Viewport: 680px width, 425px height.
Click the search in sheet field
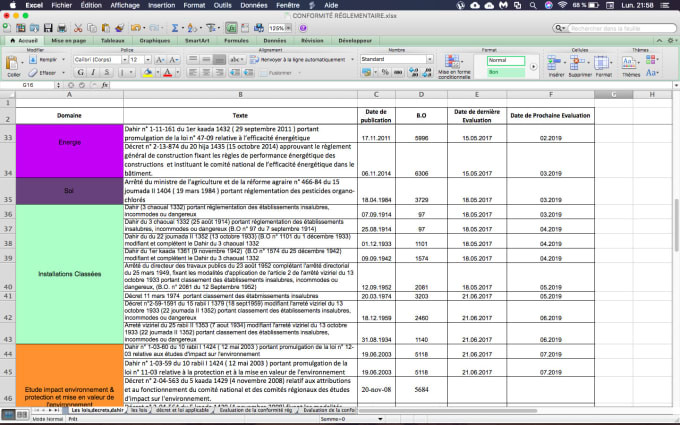click(x=622, y=28)
